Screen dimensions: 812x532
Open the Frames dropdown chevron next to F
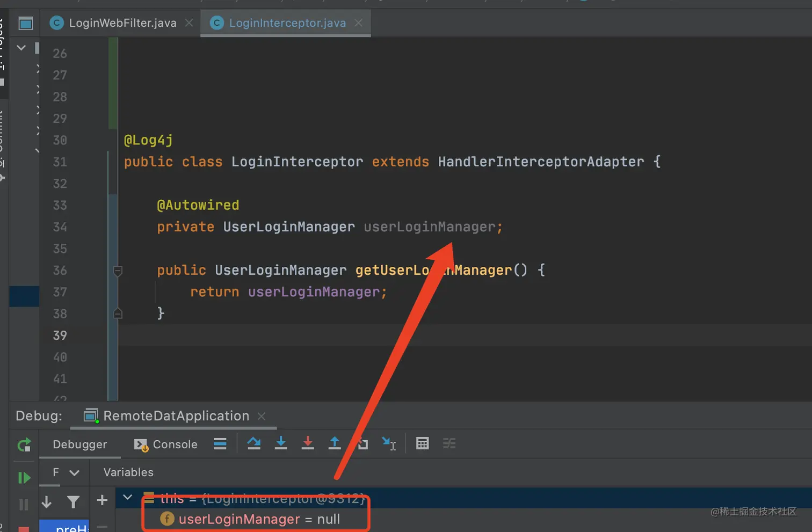coord(75,473)
